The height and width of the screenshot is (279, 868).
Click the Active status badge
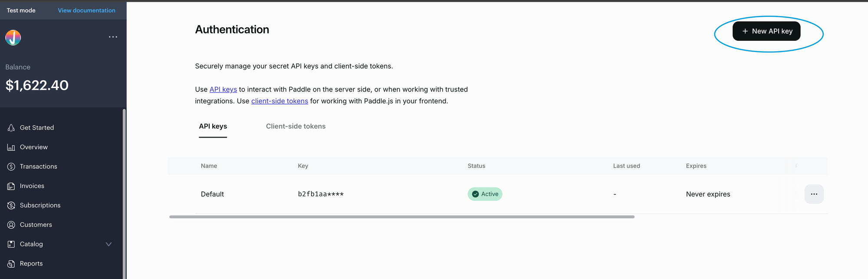(x=485, y=194)
